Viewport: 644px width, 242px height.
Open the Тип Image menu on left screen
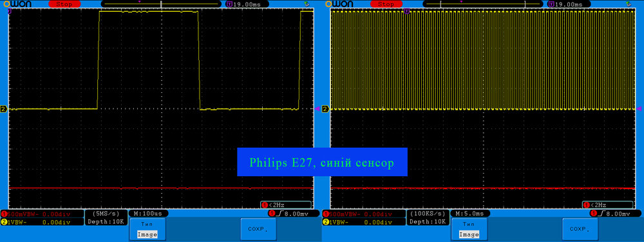click(147, 229)
